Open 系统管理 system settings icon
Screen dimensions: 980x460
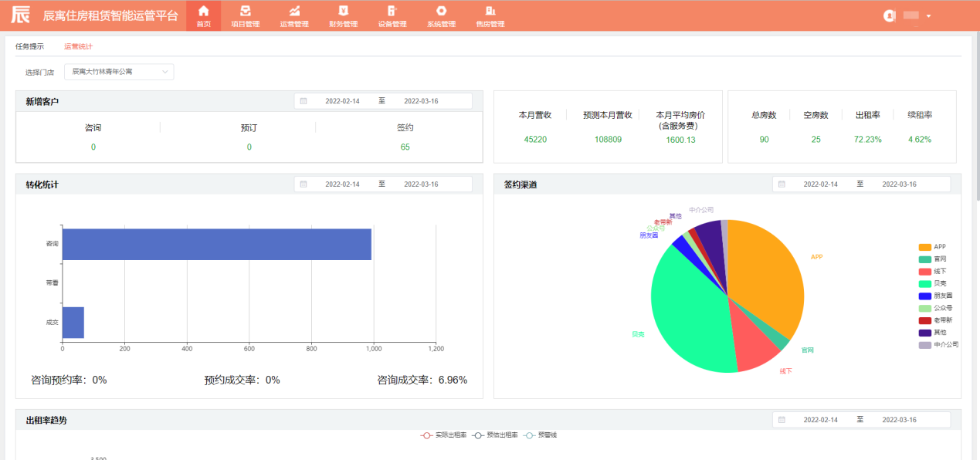[441, 11]
